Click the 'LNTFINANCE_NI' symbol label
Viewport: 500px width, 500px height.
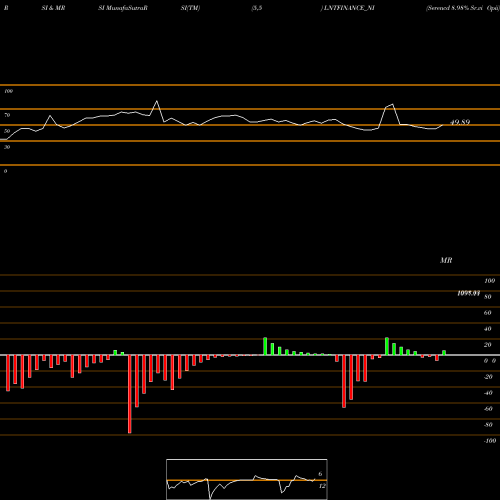coord(348,8)
